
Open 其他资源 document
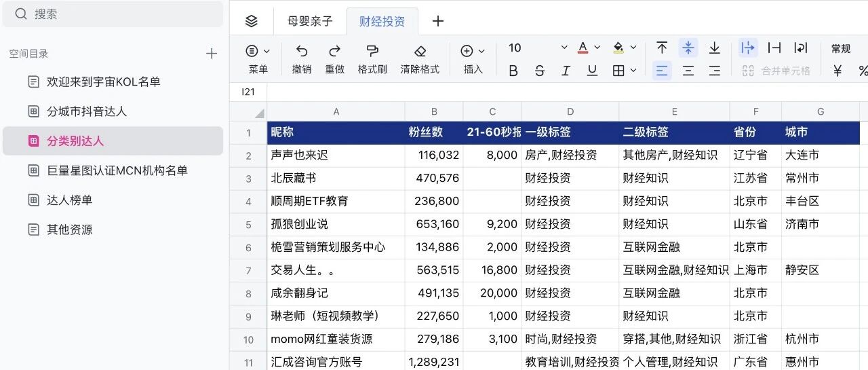(x=113, y=229)
